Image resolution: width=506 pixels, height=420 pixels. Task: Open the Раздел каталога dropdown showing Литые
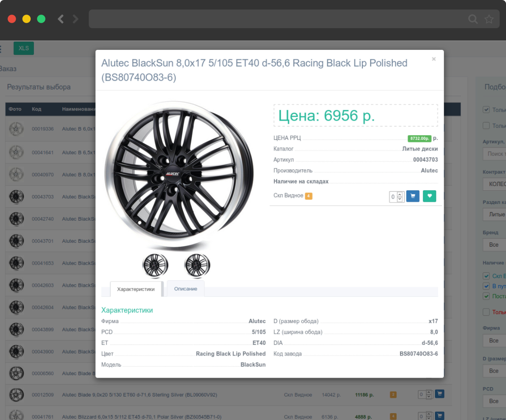494,214
